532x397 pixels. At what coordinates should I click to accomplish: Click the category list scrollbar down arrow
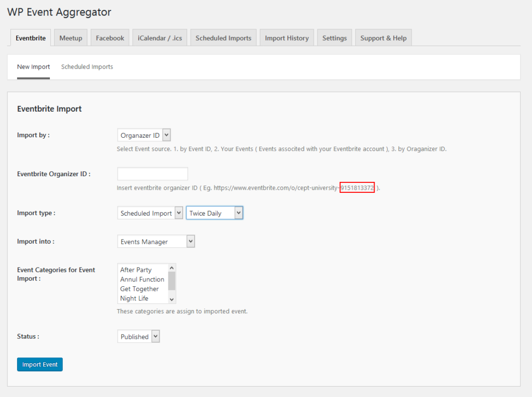tap(172, 300)
